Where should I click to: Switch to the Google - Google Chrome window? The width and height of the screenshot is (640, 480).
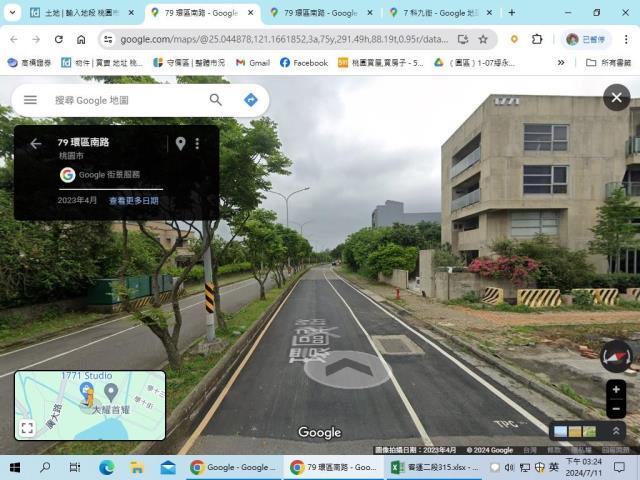click(233, 467)
